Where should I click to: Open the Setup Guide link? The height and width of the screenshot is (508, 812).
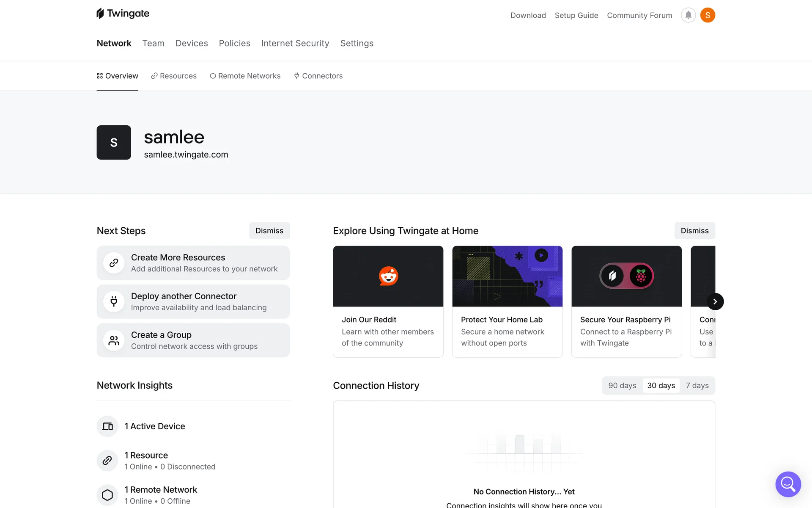[x=576, y=15]
